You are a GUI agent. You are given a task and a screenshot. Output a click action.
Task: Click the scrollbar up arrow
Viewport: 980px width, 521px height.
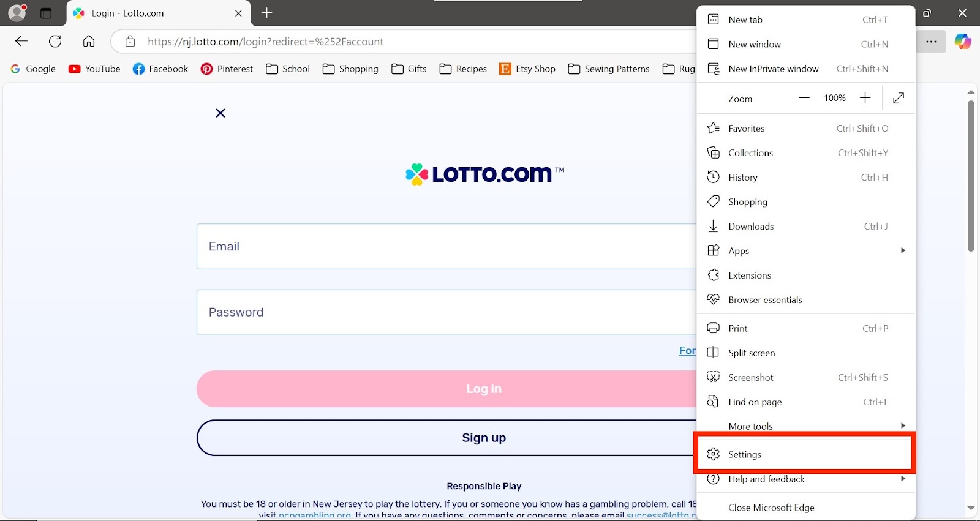(x=971, y=92)
